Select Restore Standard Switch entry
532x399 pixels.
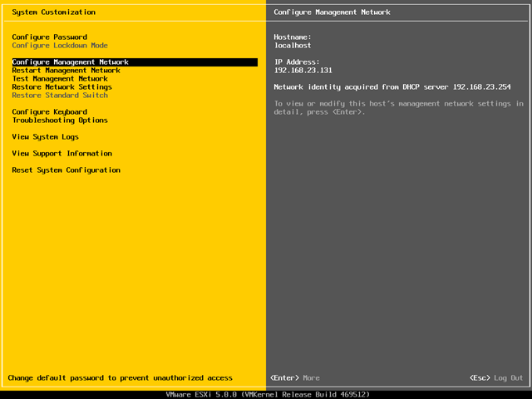(60, 96)
